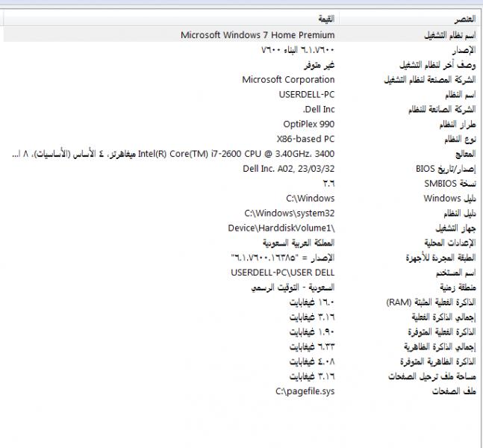Click the العنصر column header
The height and width of the screenshot is (448, 483).
465,19
